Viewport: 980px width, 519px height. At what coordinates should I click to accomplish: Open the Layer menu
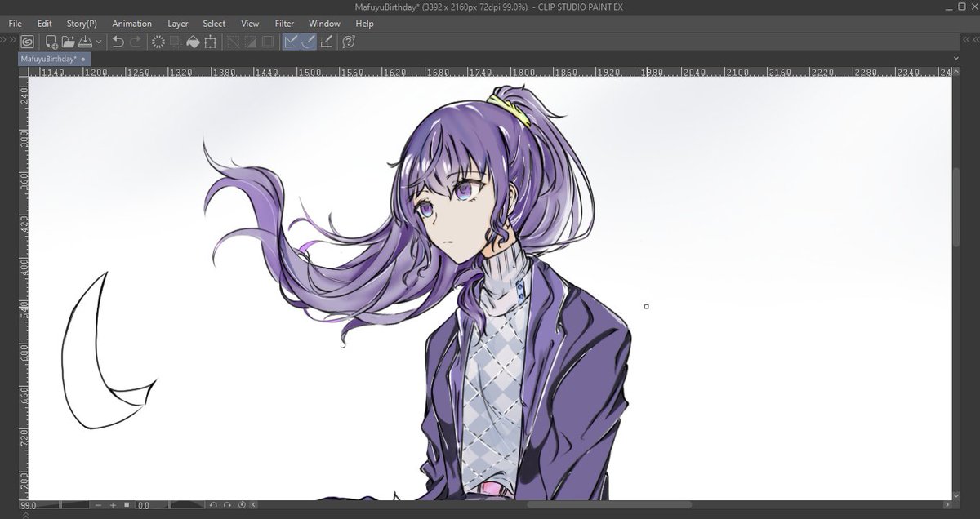pos(177,24)
